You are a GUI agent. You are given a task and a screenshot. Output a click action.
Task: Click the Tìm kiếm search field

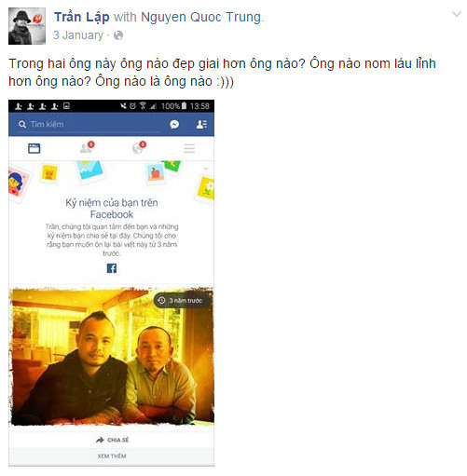click(x=90, y=125)
